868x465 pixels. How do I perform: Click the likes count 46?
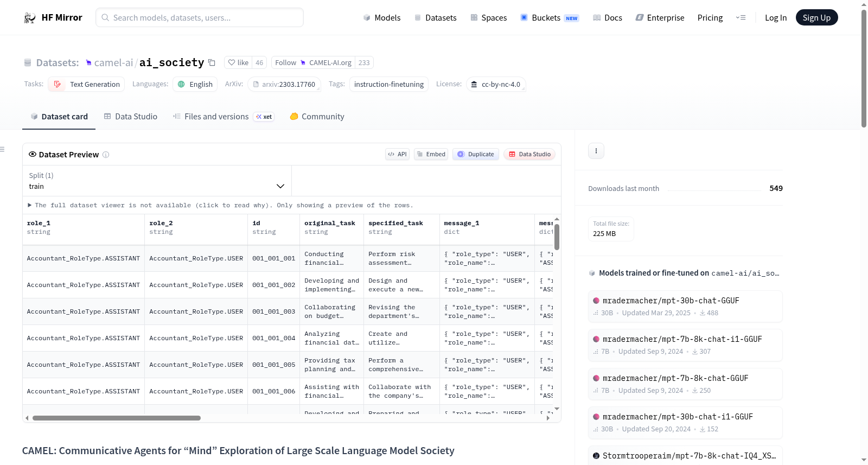tap(259, 63)
